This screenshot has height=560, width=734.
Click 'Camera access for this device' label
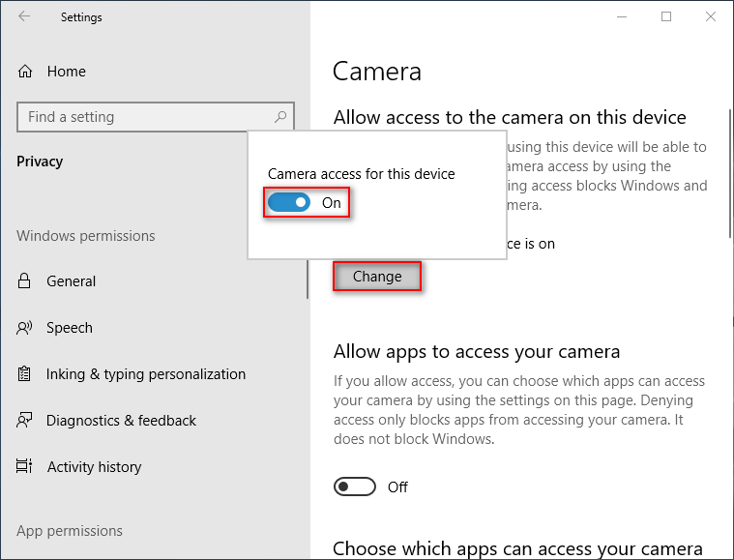[x=362, y=174]
